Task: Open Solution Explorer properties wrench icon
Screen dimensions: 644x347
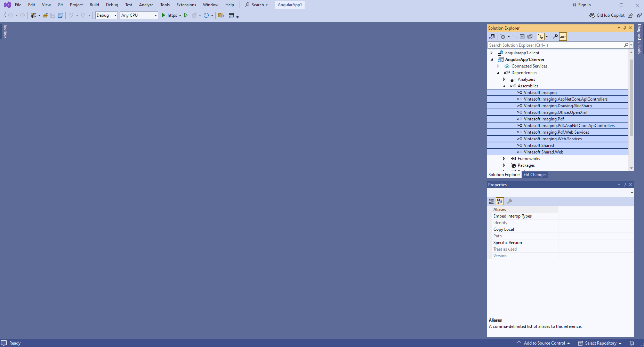Action: [x=555, y=37]
